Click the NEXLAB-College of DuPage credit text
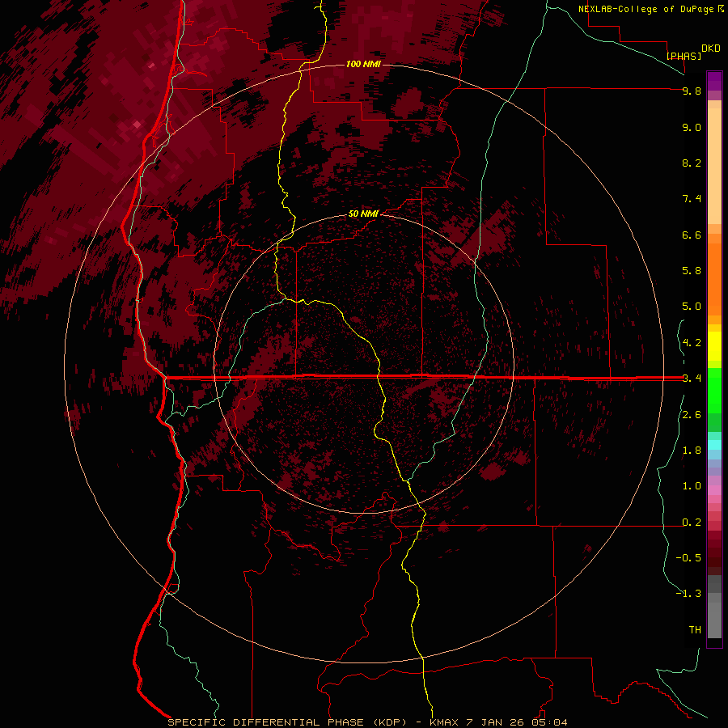Viewport: 728px width, 728px height. (x=647, y=9)
